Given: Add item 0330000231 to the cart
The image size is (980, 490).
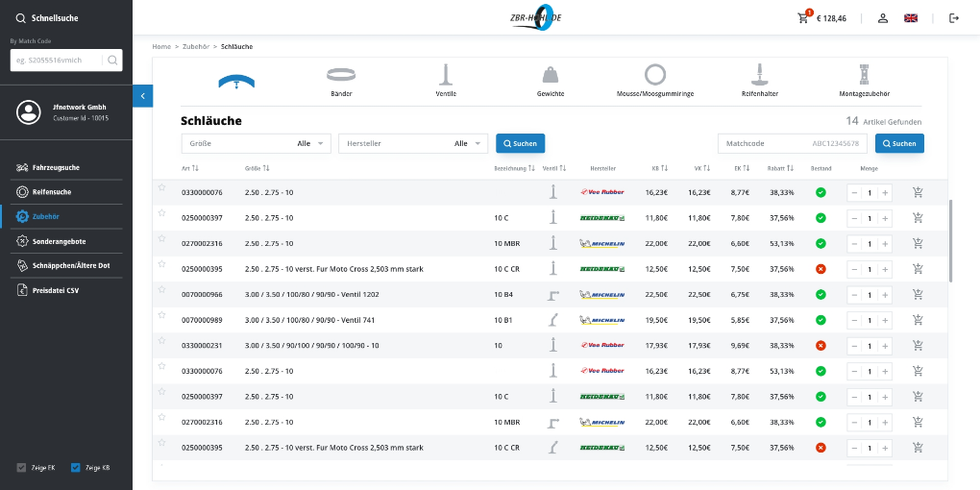Looking at the screenshot, I should click(918, 345).
